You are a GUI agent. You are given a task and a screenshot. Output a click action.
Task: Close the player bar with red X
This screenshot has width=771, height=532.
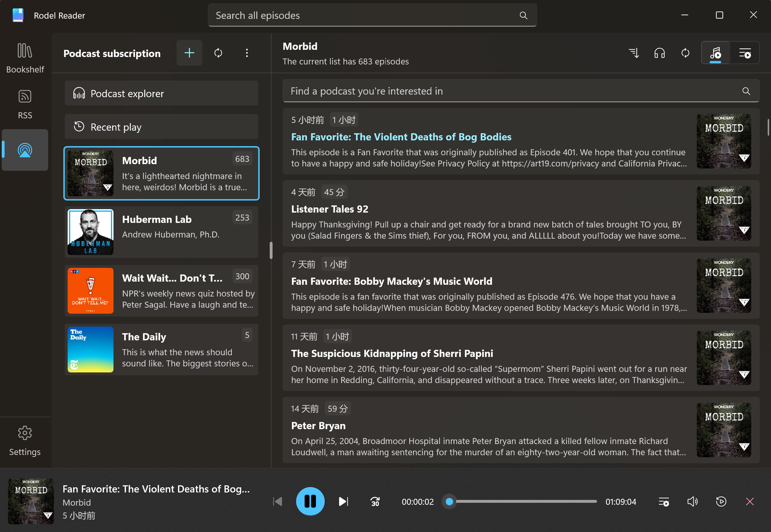point(750,501)
